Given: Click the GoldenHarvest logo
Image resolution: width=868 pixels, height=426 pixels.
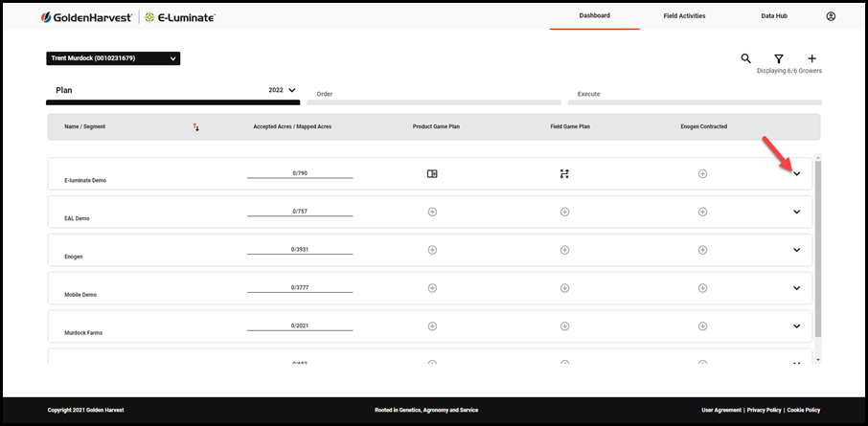Looking at the screenshot, I should [x=86, y=17].
